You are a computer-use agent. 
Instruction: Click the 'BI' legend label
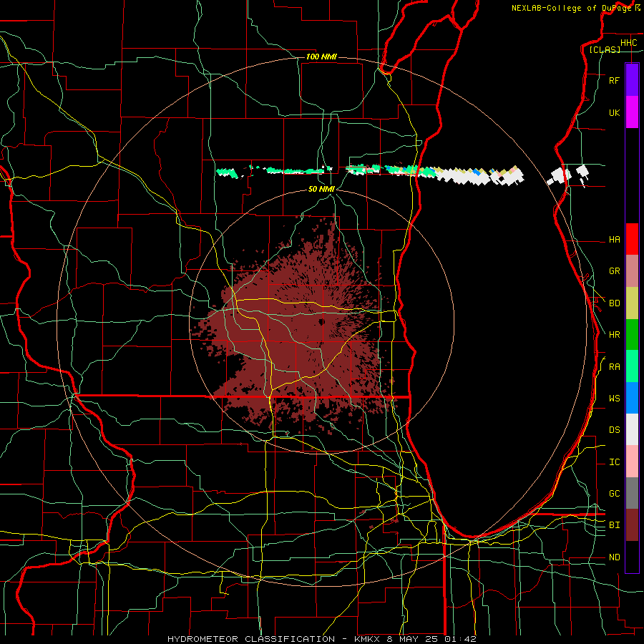614,525
